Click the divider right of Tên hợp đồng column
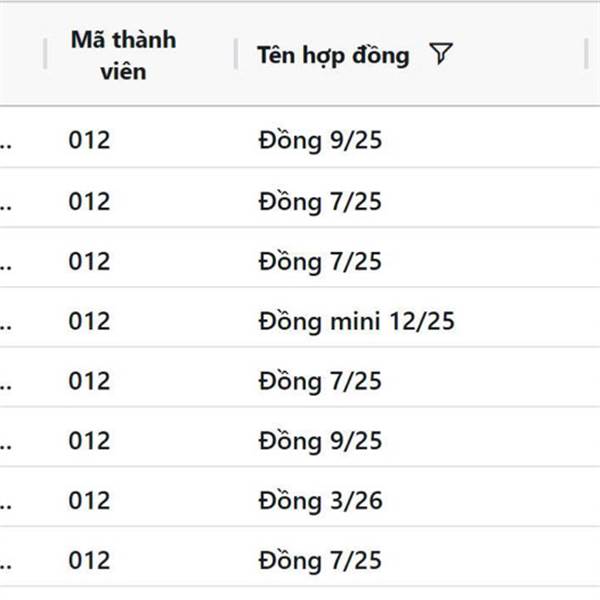The width and height of the screenshot is (600, 600). click(x=586, y=54)
